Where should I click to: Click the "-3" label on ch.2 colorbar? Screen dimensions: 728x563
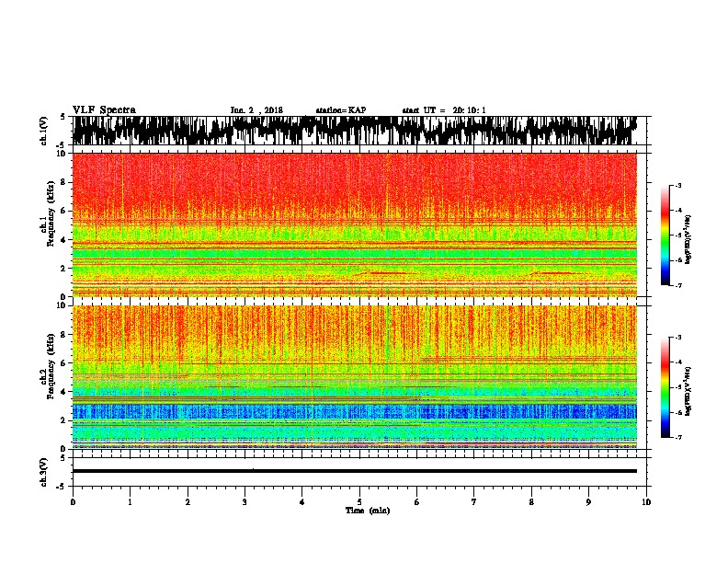[678, 338]
